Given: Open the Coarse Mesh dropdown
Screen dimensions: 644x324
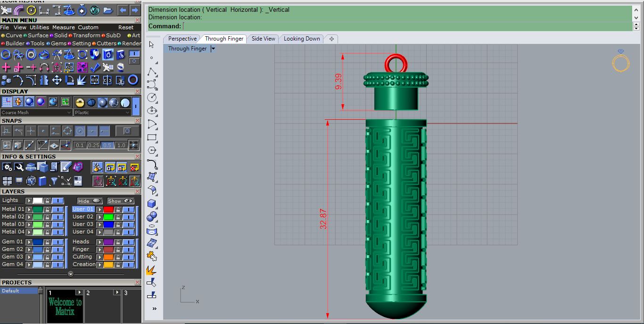Looking at the screenshot, I should 37,113.
